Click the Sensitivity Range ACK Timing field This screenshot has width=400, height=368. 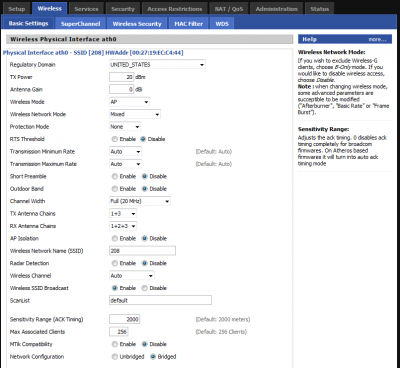[124, 319]
